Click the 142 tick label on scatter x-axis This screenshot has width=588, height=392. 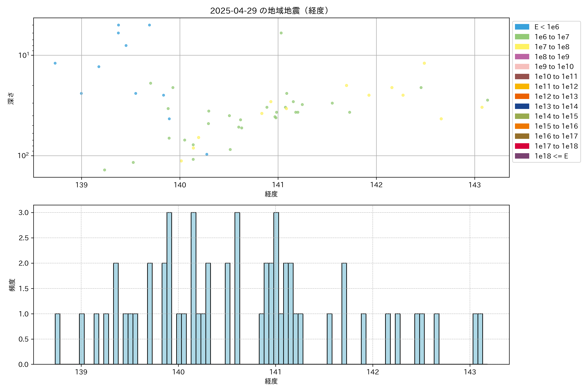coord(376,185)
